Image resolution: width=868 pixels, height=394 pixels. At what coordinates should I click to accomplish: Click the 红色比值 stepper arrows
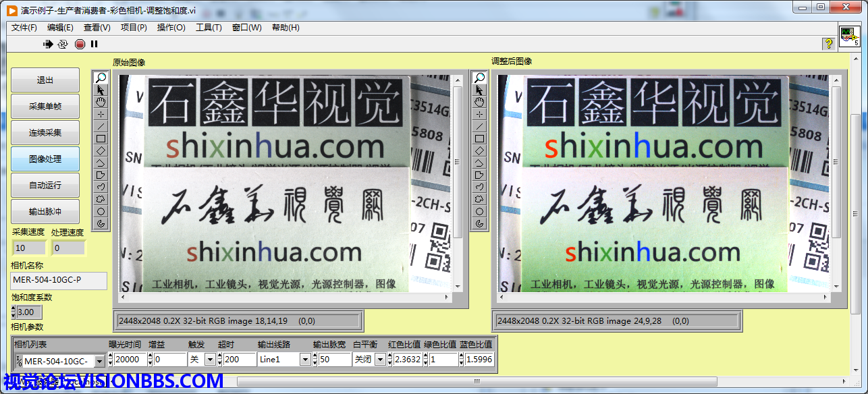pyautogui.click(x=391, y=360)
